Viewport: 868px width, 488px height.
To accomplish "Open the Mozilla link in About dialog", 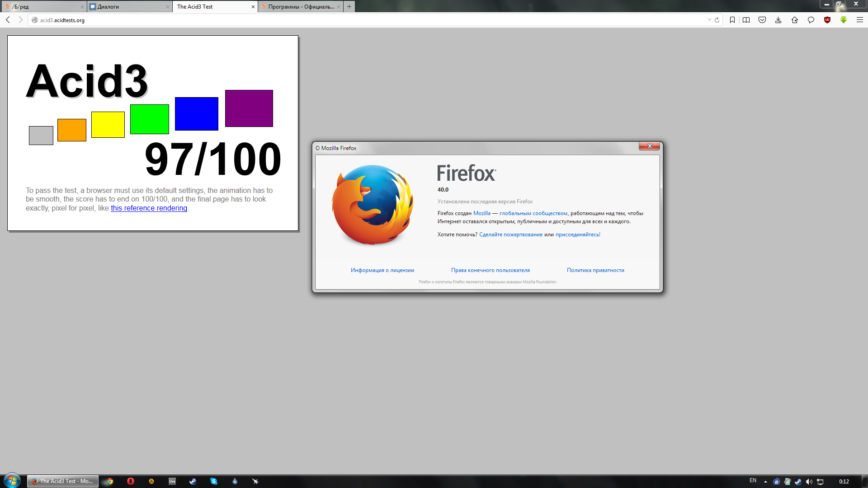I will click(x=481, y=213).
